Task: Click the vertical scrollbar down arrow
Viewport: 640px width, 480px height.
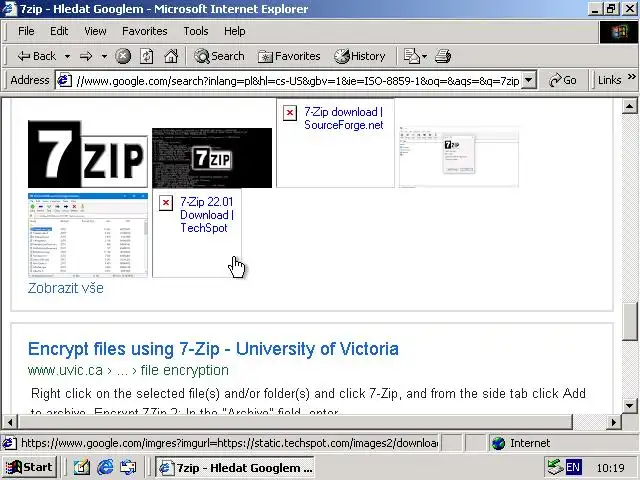Action: click(x=629, y=406)
